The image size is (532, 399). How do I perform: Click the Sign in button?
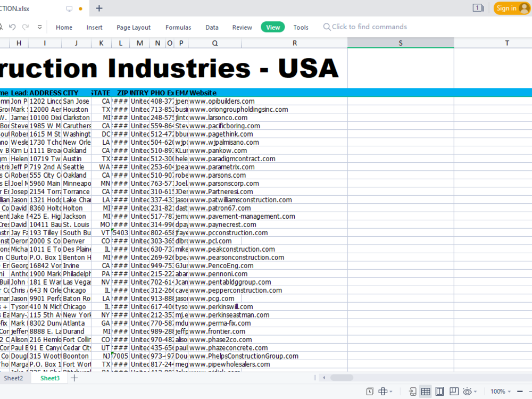tap(512, 8)
